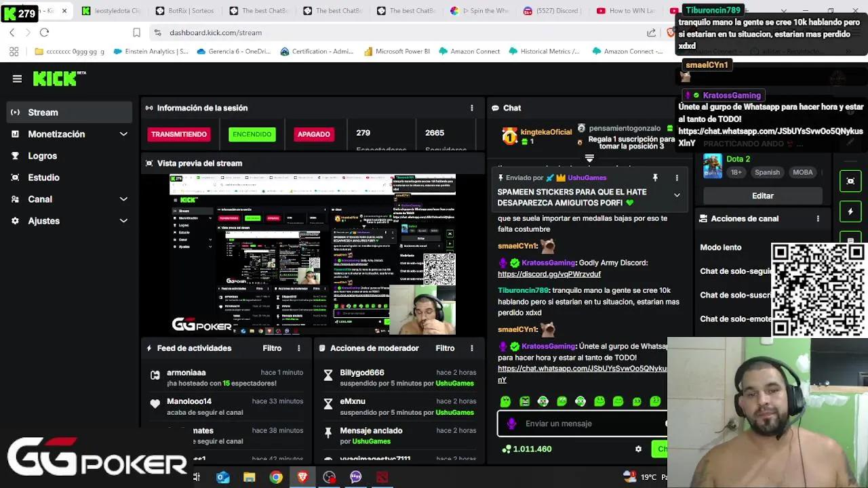Select the sixth emote in row

[599, 401]
